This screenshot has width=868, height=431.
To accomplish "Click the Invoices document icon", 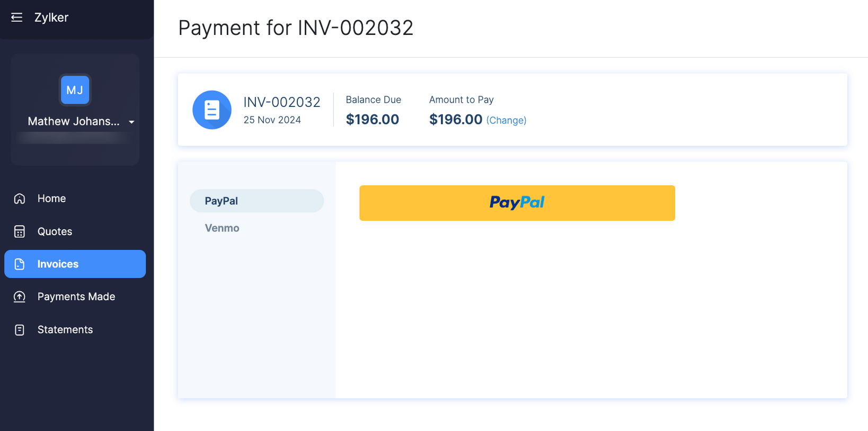I will coord(19,264).
